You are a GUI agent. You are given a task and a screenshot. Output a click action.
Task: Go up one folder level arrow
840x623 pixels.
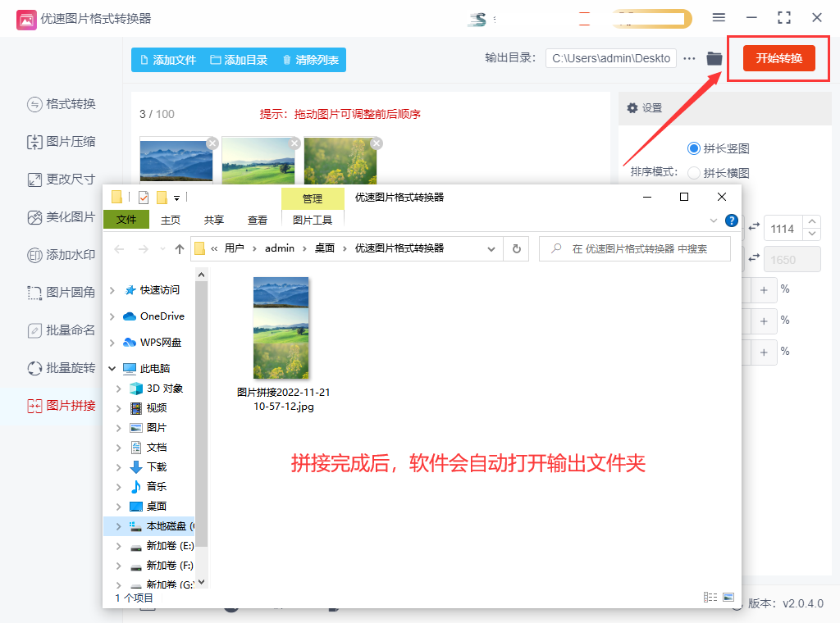(180, 249)
